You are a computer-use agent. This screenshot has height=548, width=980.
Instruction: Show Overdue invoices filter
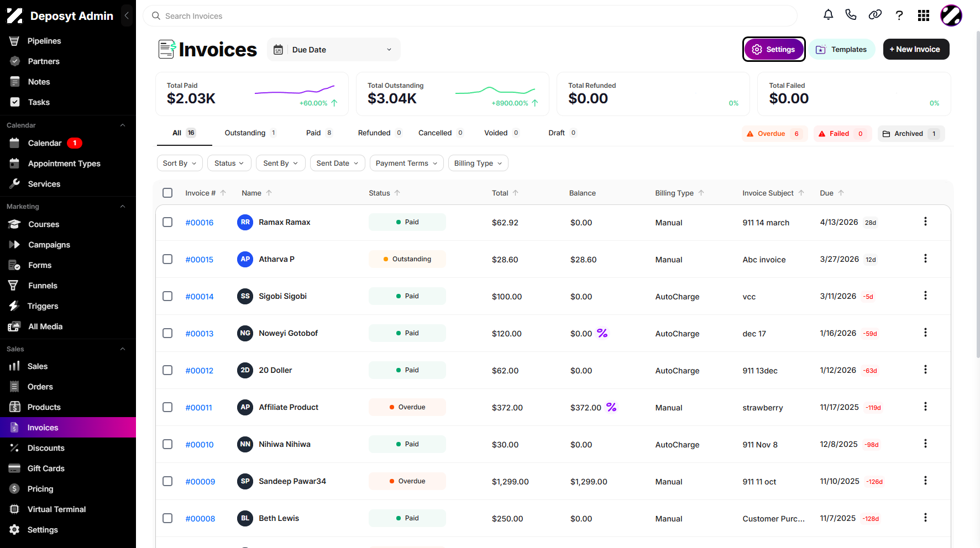click(774, 134)
